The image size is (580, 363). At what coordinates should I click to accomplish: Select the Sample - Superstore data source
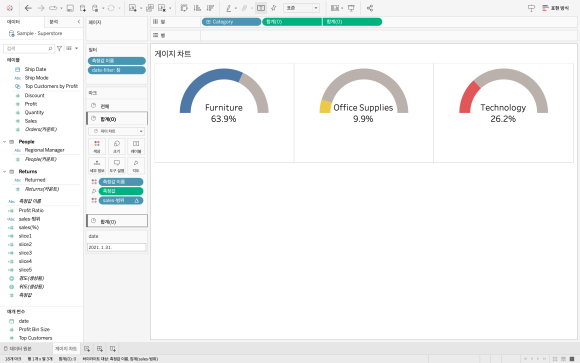(39, 33)
